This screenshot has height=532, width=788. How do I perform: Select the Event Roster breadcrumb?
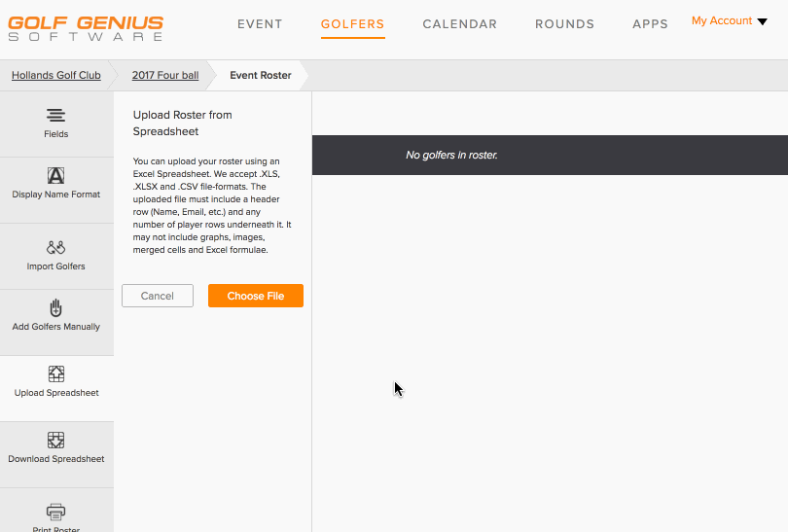pyautogui.click(x=261, y=75)
